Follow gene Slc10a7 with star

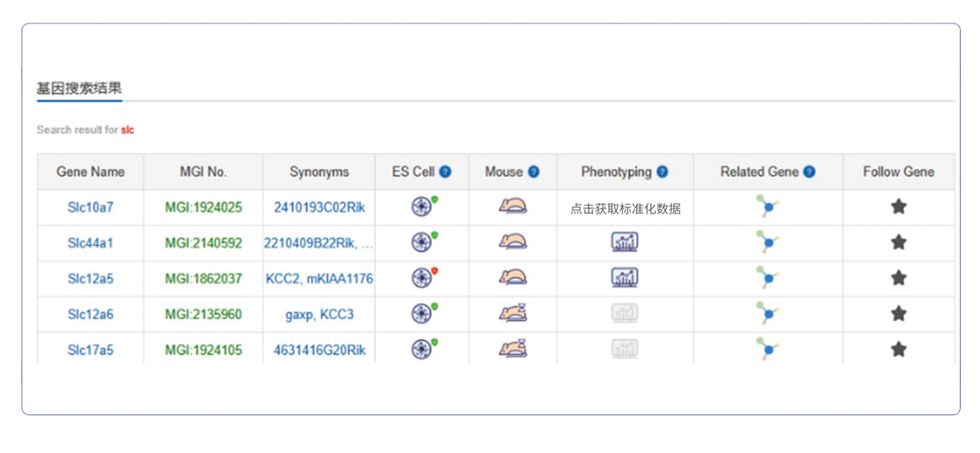pyautogui.click(x=899, y=207)
